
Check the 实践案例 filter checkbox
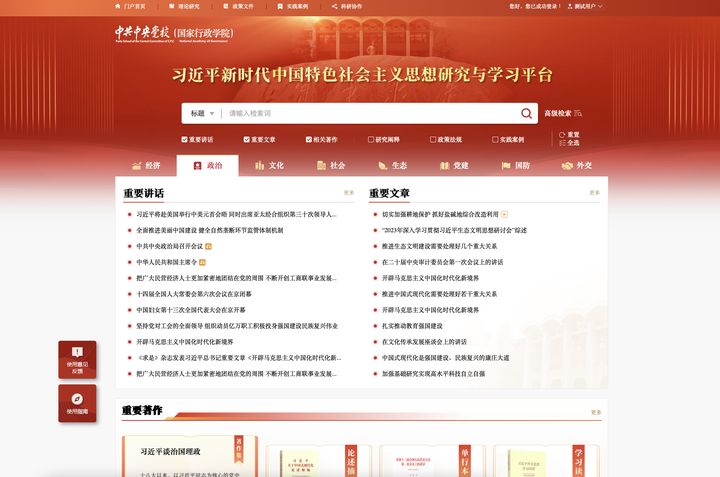coord(495,140)
